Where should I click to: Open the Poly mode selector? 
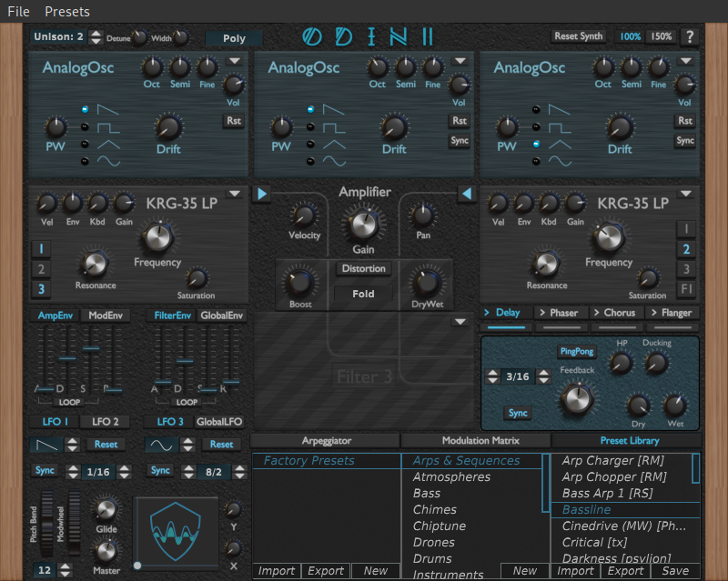click(234, 38)
